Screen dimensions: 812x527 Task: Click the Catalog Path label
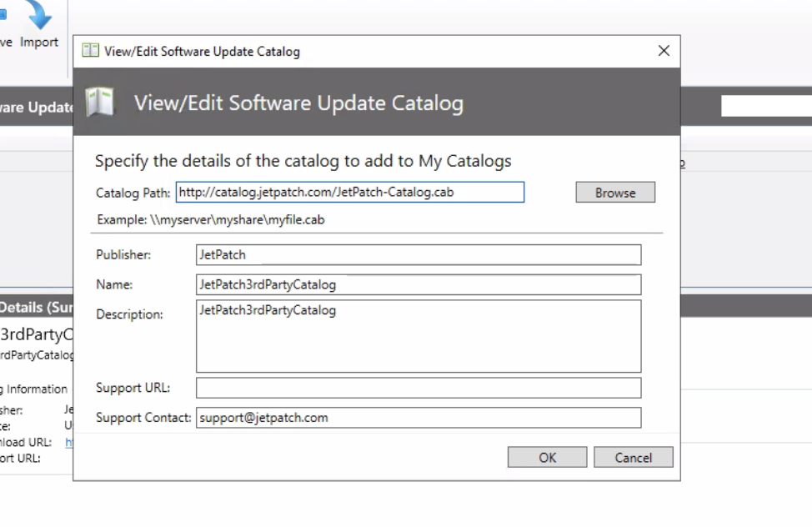pyautogui.click(x=133, y=193)
